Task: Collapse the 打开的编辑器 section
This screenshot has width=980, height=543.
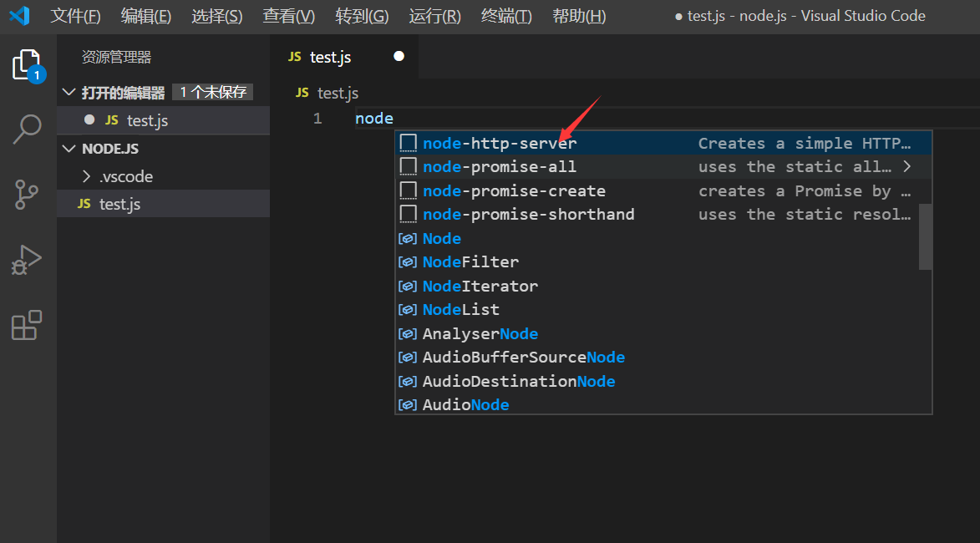Action: 69,93
